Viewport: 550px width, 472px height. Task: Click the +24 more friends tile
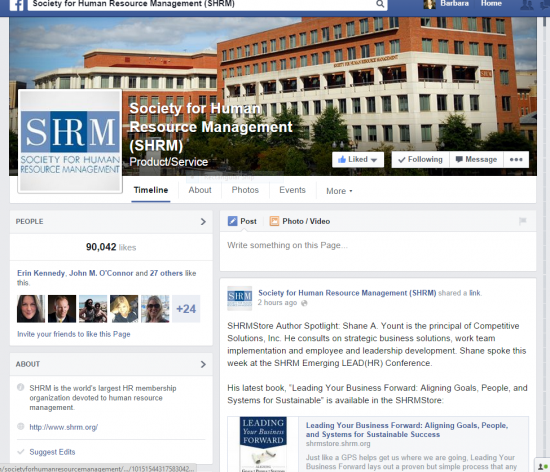click(x=186, y=309)
